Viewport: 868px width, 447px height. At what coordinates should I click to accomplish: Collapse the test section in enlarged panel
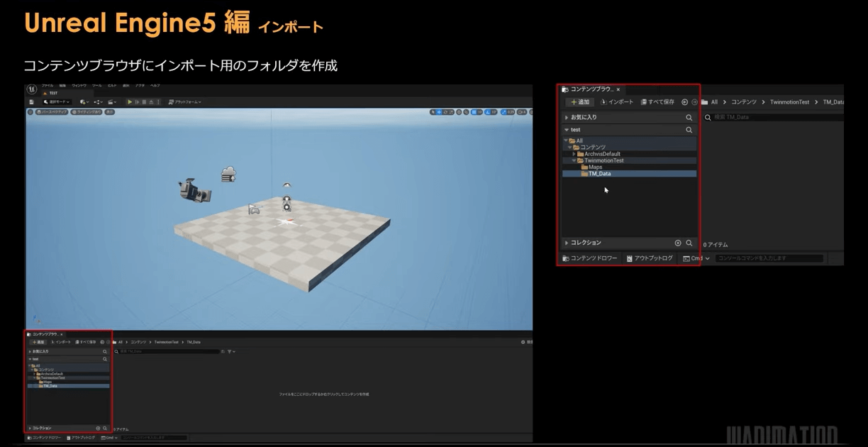tap(567, 130)
